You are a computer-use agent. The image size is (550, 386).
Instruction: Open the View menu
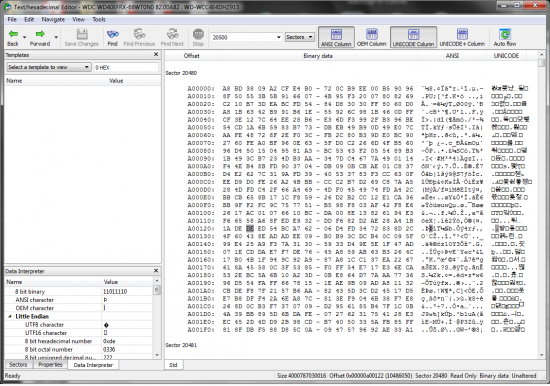click(78, 19)
